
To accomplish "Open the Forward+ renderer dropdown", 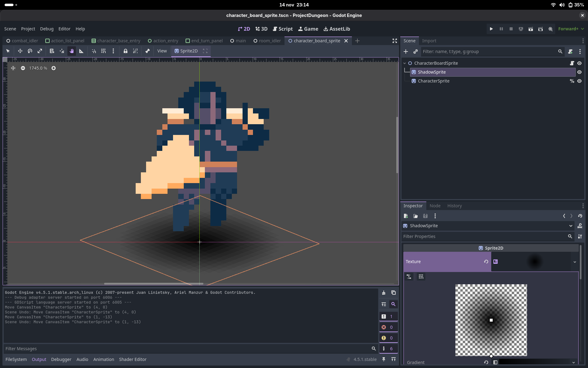I will click(x=571, y=29).
